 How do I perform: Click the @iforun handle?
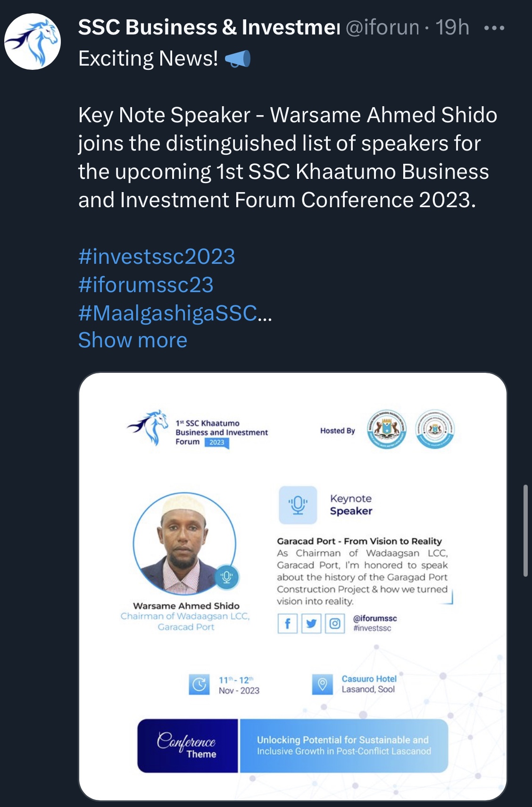click(382, 27)
